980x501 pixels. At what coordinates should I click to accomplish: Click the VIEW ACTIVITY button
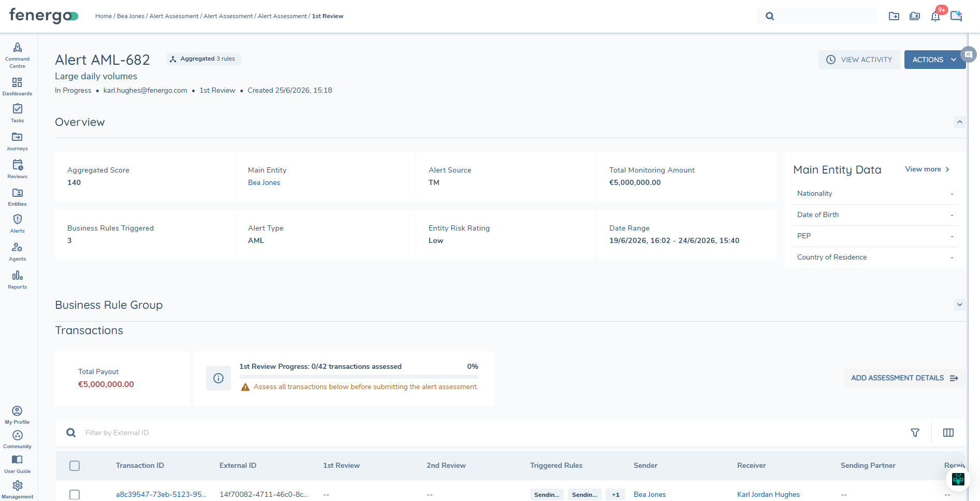[x=859, y=60]
